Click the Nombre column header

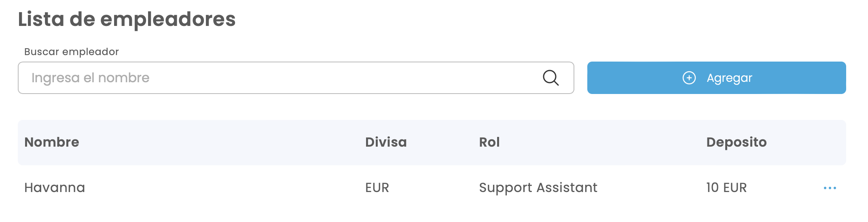pos(52,142)
